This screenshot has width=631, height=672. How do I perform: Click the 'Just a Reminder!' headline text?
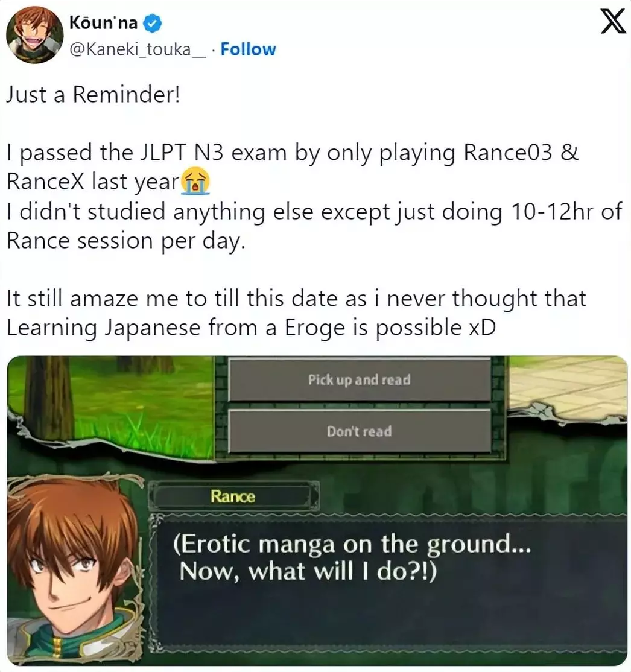(x=93, y=94)
